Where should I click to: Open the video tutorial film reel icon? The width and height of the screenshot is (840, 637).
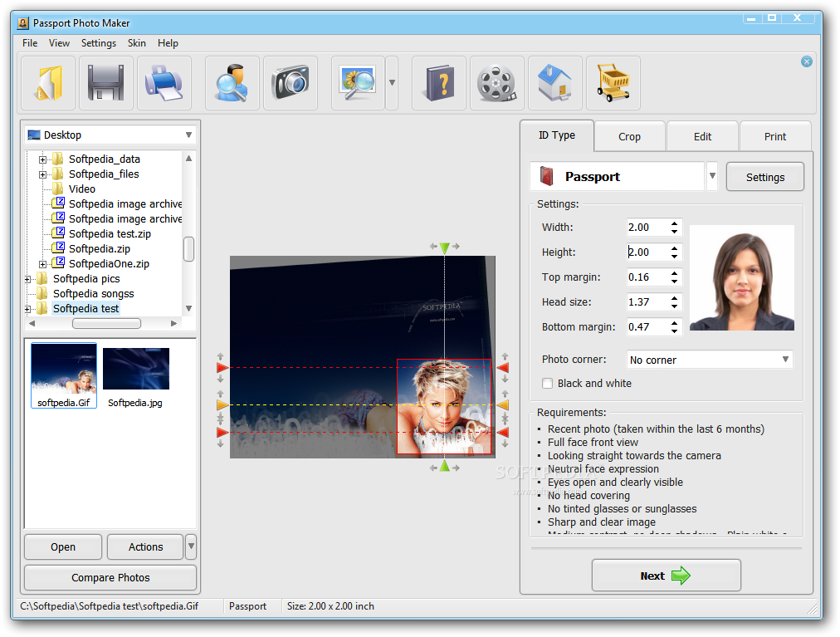[x=496, y=83]
